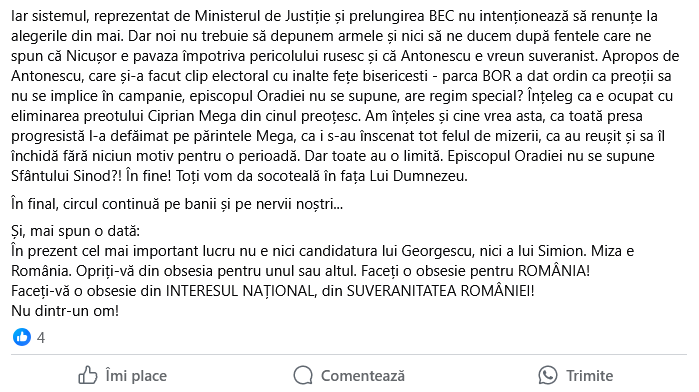This screenshot has width=699, height=392.
Task: Click the phrase 'Lui Dumnezeu' in the text
Action: tap(417, 176)
